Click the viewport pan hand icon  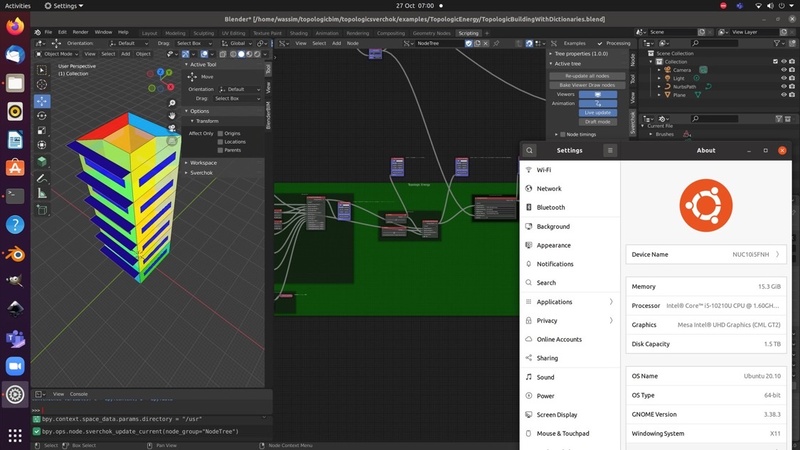[x=172, y=116]
